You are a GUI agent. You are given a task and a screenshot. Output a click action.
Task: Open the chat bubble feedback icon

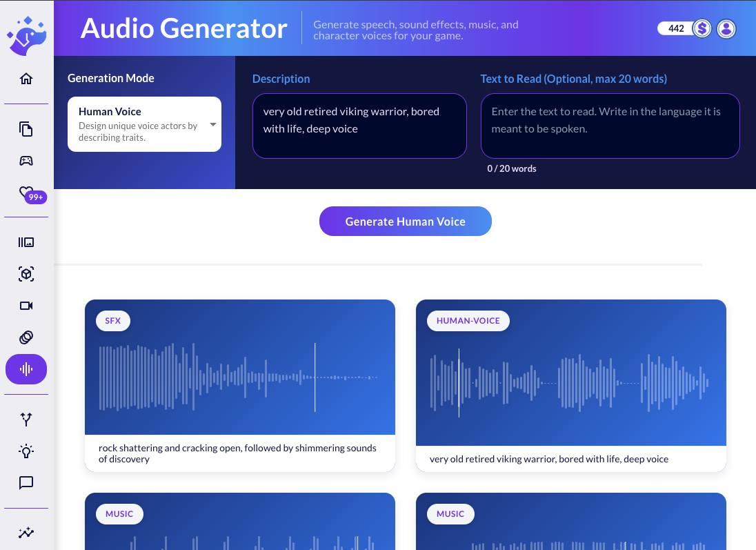pos(26,483)
